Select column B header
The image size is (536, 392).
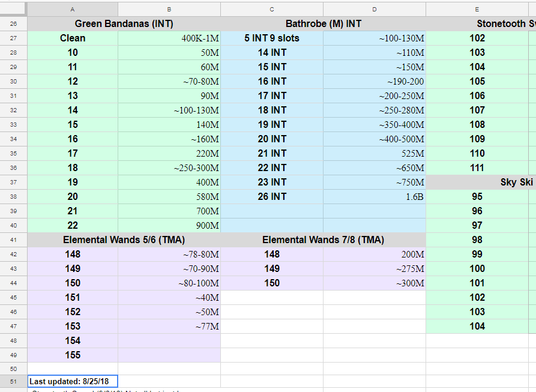click(x=169, y=10)
